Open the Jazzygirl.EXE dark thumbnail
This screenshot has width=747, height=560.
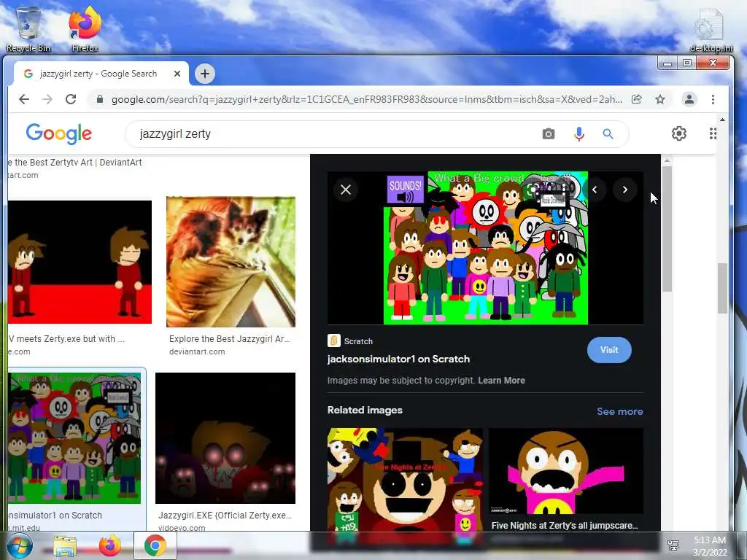click(225, 438)
